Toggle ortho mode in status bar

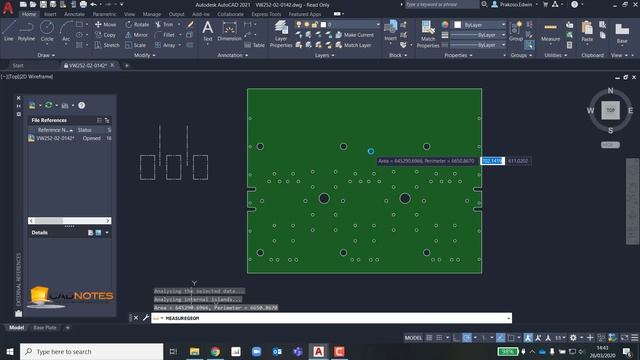tap(456, 338)
